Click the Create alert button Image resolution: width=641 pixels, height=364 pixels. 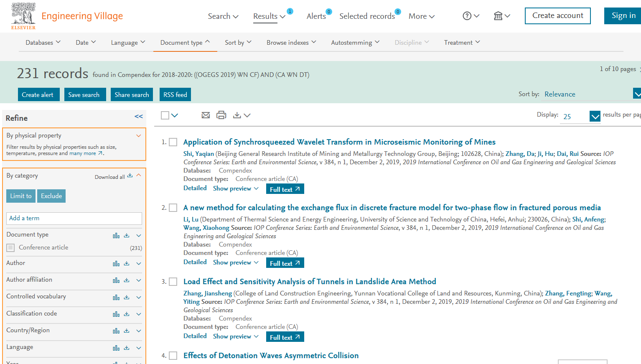pyautogui.click(x=39, y=94)
